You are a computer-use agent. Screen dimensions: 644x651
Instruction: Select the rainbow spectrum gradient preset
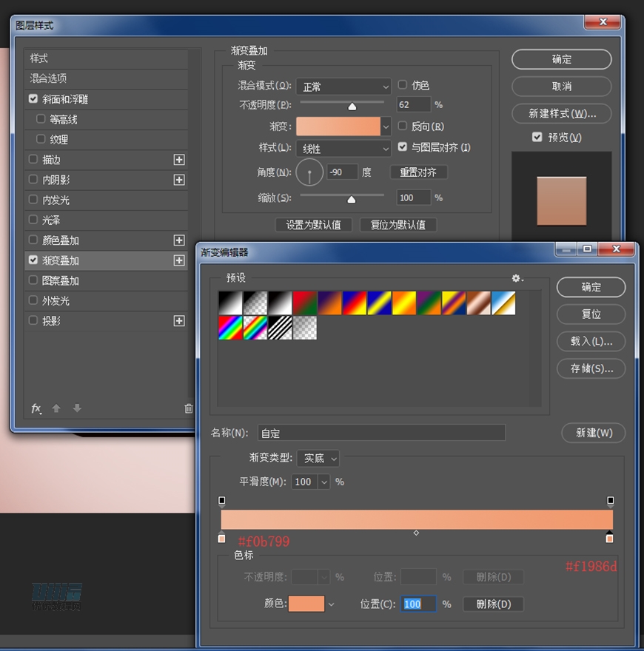231,328
